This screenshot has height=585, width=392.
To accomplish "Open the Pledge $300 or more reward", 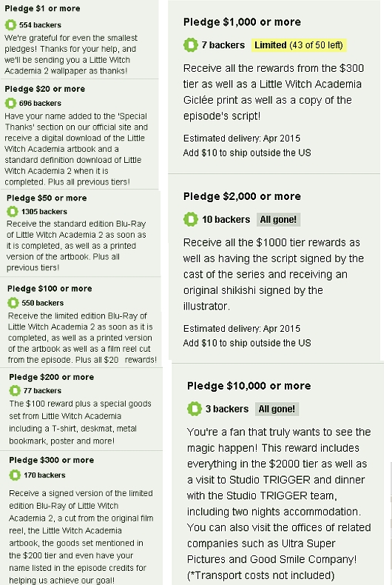I will (x=81, y=518).
